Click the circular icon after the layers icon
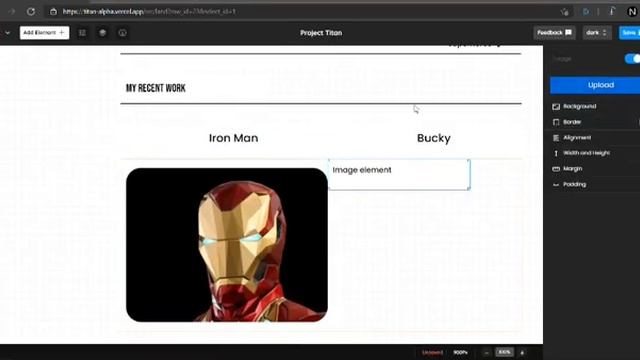The height and width of the screenshot is (360, 640). [122, 33]
